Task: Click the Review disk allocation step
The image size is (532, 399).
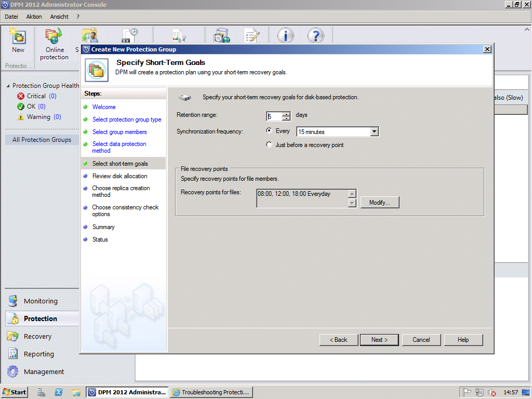Action: [120, 176]
